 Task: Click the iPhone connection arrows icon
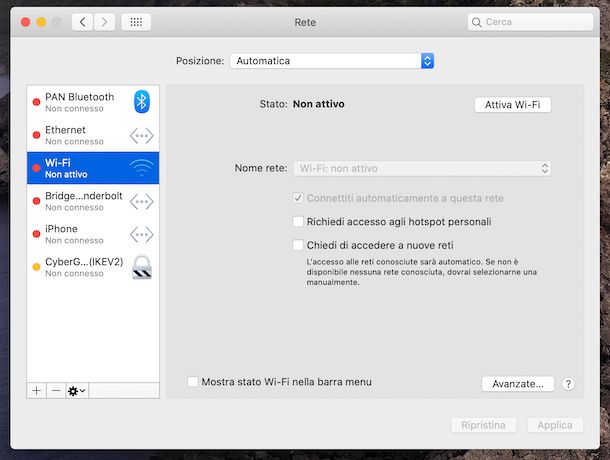[142, 235]
